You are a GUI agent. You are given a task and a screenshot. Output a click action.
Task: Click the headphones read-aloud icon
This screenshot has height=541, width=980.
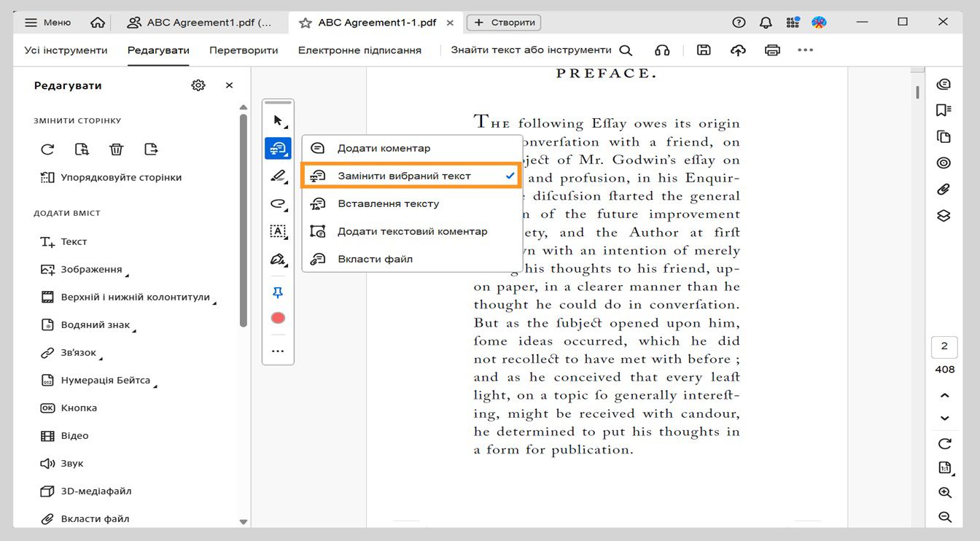point(662,50)
